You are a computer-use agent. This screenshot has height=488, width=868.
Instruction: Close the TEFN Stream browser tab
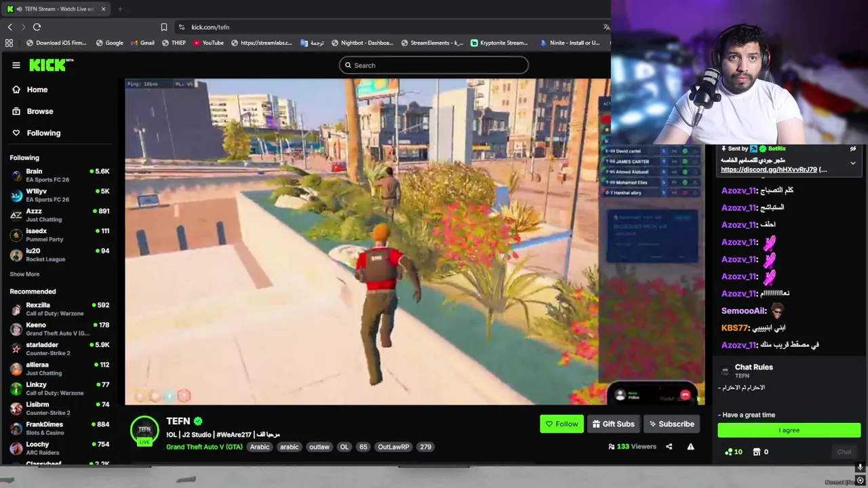tap(103, 9)
